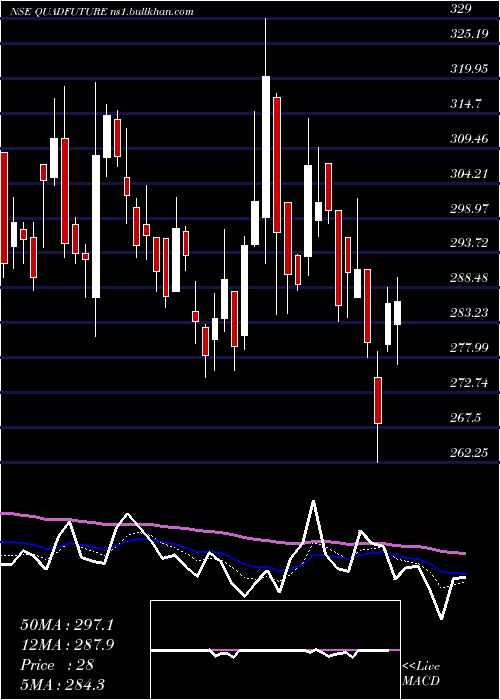Click the 272.74 price axis label
The width and height of the screenshot is (500, 700).
coord(469,383)
